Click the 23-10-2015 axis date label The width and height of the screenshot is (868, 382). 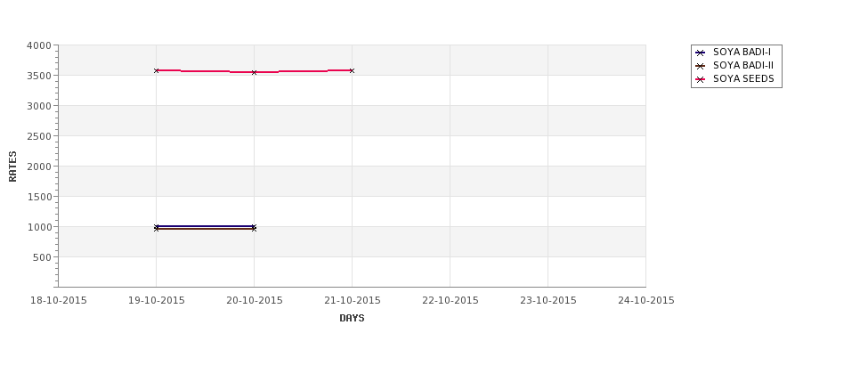click(x=548, y=301)
